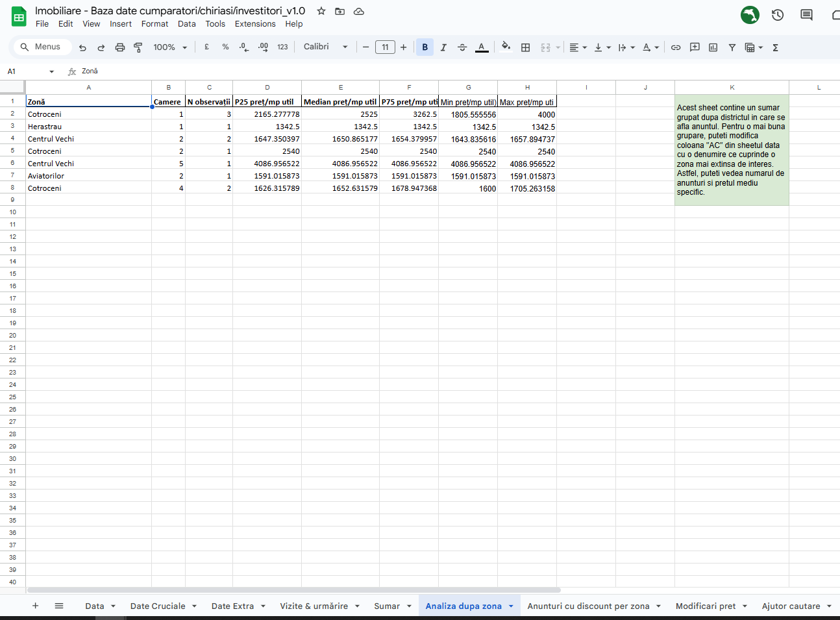Open the borders tool icon

[x=526, y=47]
